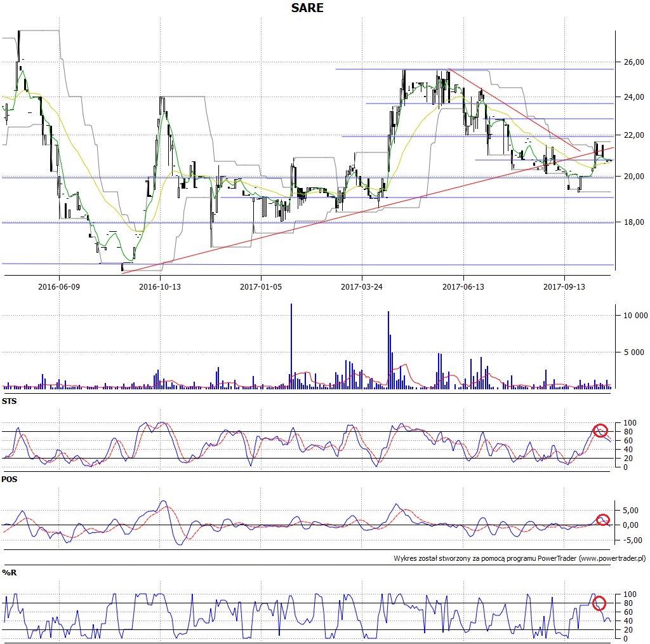Click the POS indicator label
Screen dimensions: 650x644
pos(10,479)
